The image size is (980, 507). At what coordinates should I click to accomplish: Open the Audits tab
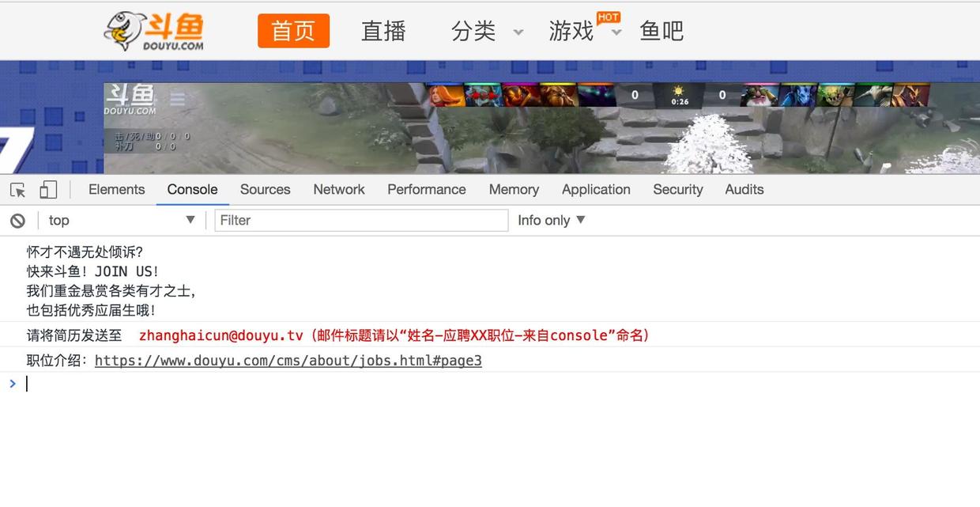pyautogui.click(x=744, y=190)
